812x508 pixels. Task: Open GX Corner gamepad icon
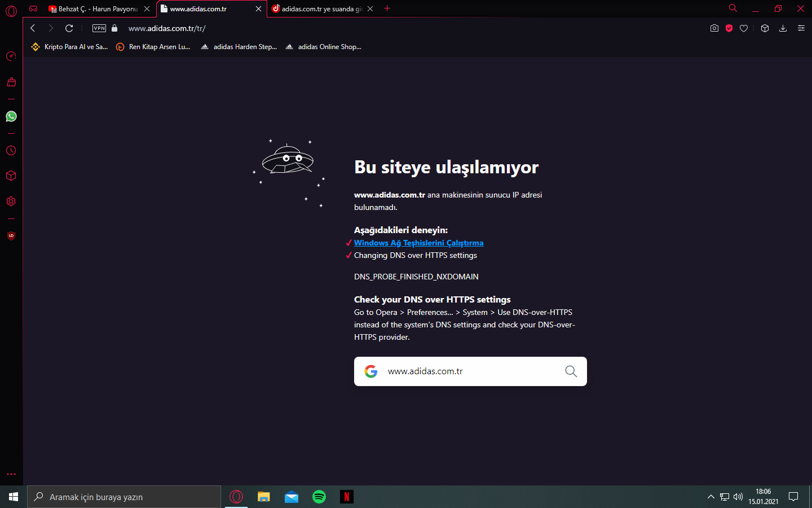[x=33, y=8]
